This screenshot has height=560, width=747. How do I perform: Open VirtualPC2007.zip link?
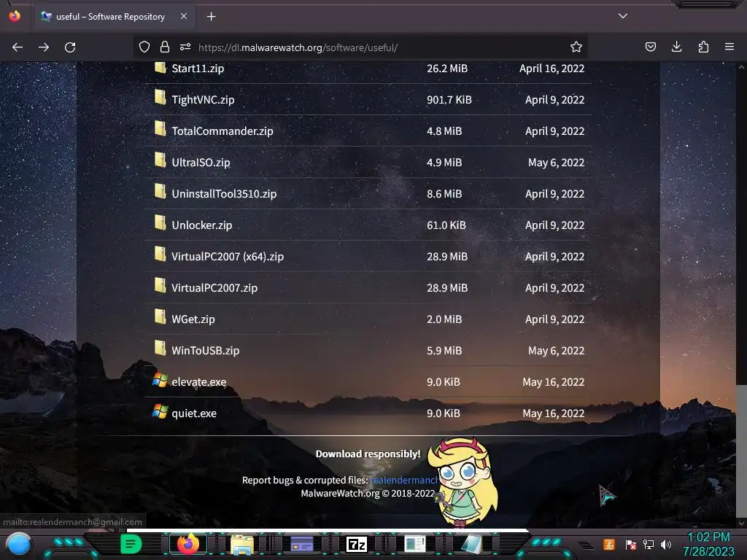[214, 288]
